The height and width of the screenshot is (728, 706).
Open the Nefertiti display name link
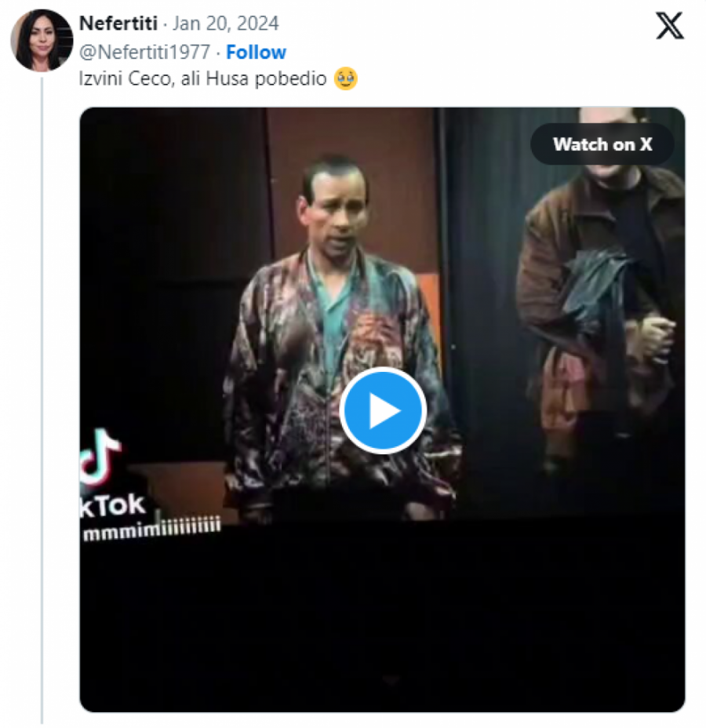[118, 24]
